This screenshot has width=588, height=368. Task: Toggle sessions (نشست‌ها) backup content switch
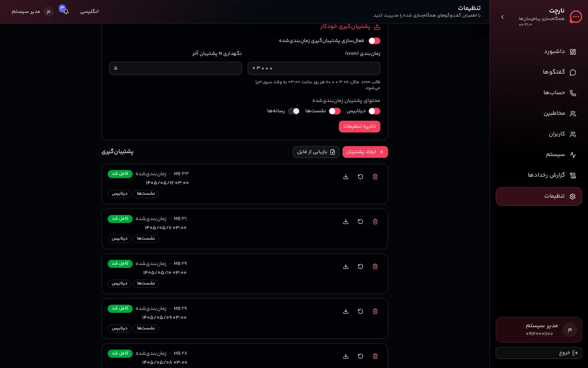(335, 111)
